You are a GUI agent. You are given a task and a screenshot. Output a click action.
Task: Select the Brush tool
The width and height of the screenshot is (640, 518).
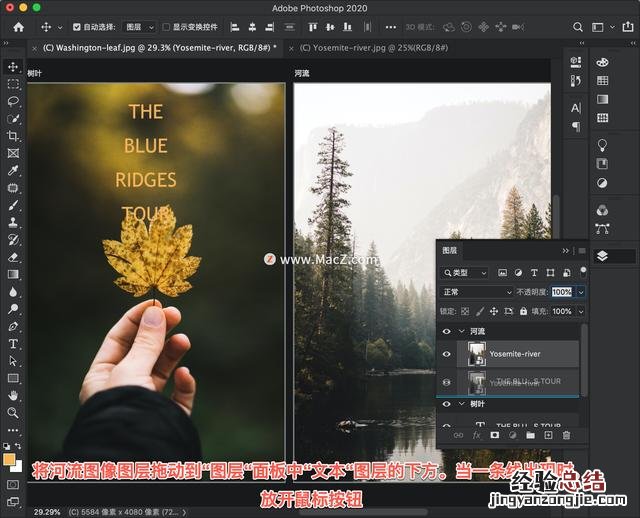point(13,205)
